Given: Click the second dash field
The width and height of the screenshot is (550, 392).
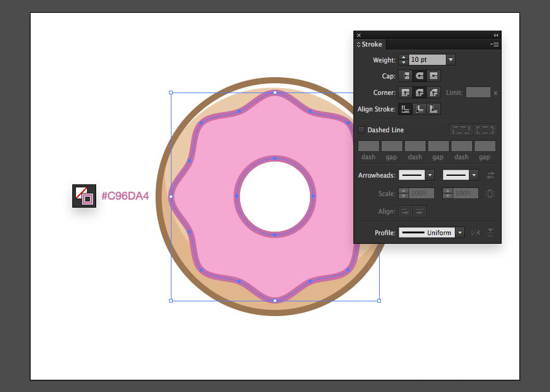Looking at the screenshot, I should point(415,146).
